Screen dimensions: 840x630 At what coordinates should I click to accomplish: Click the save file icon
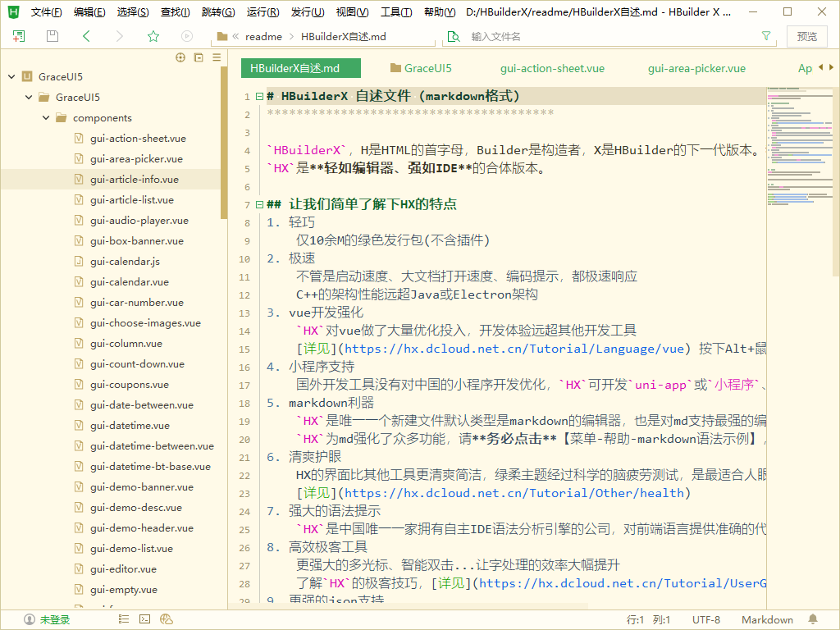[x=52, y=36]
